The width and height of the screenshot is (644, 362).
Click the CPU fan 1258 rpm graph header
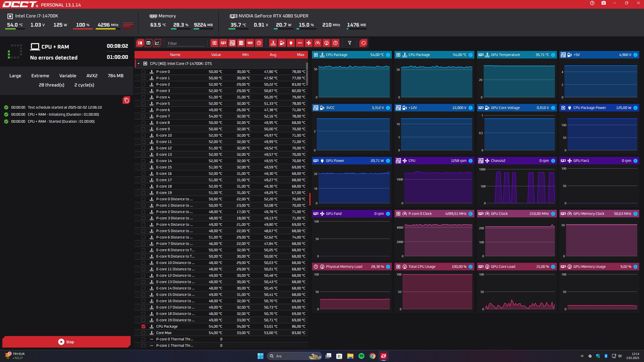(x=434, y=161)
